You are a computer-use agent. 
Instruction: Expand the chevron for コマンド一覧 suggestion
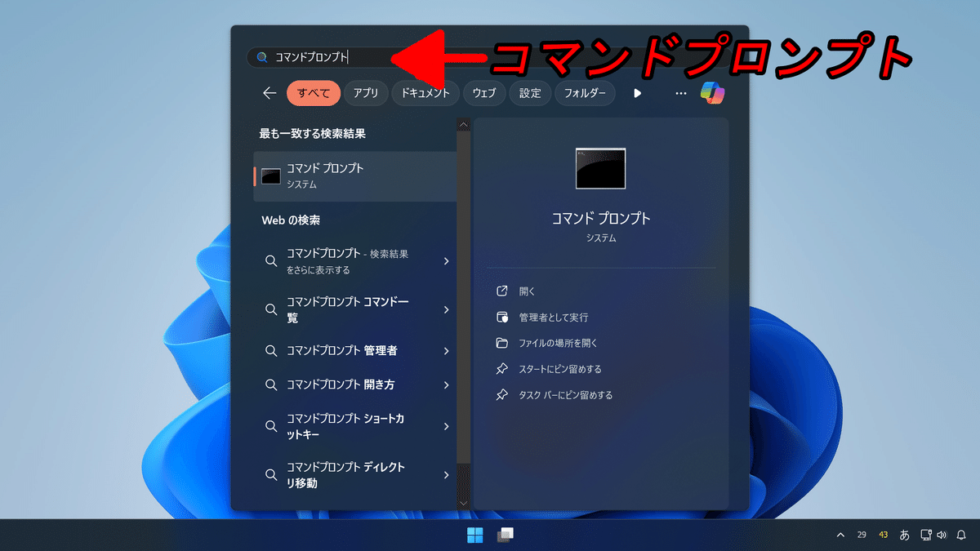point(446,310)
